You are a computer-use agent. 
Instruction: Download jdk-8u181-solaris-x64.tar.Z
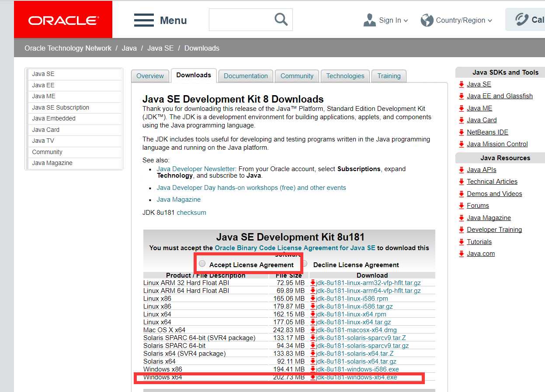(x=355, y=354)
